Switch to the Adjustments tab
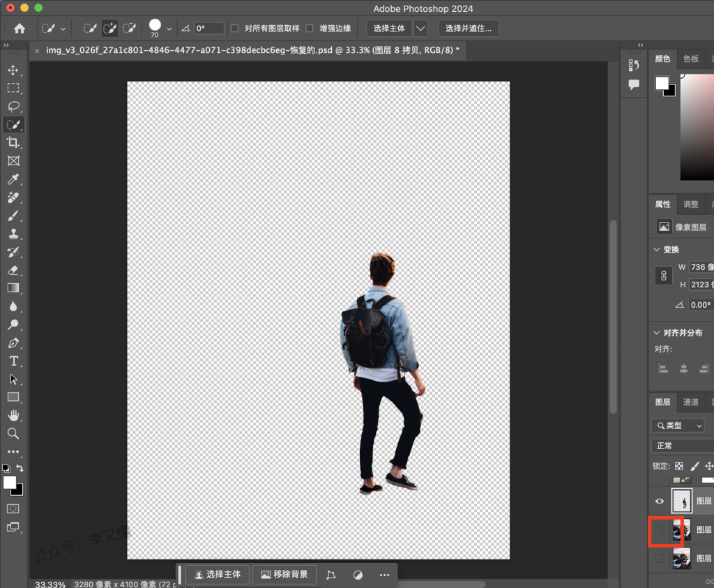Viewport: 714px width, 588px height. pos(691,204)
